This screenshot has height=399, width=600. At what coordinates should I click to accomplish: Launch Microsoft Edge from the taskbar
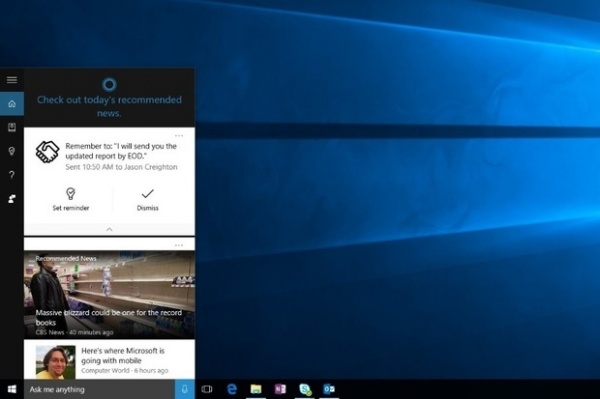(x=232, y=389)
